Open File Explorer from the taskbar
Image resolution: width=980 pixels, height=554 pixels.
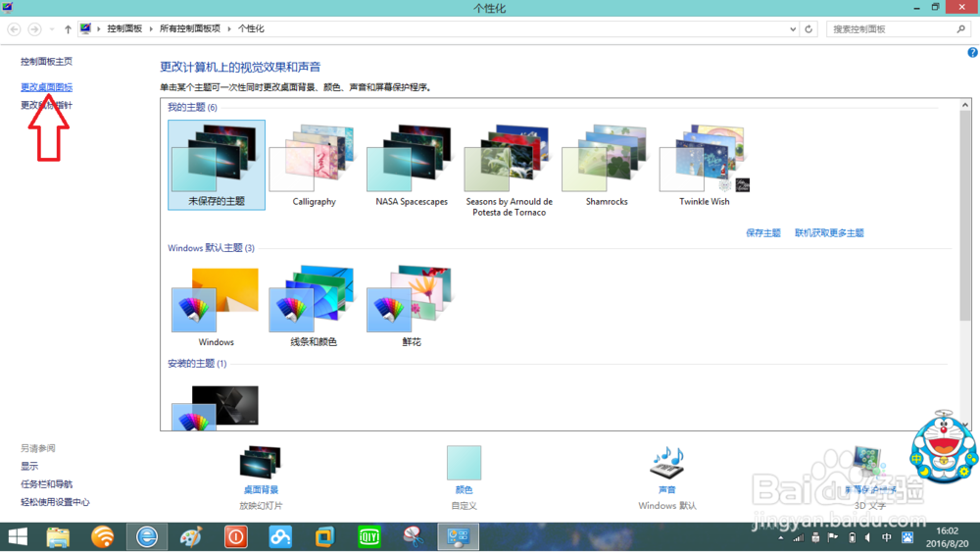point(58,537)
